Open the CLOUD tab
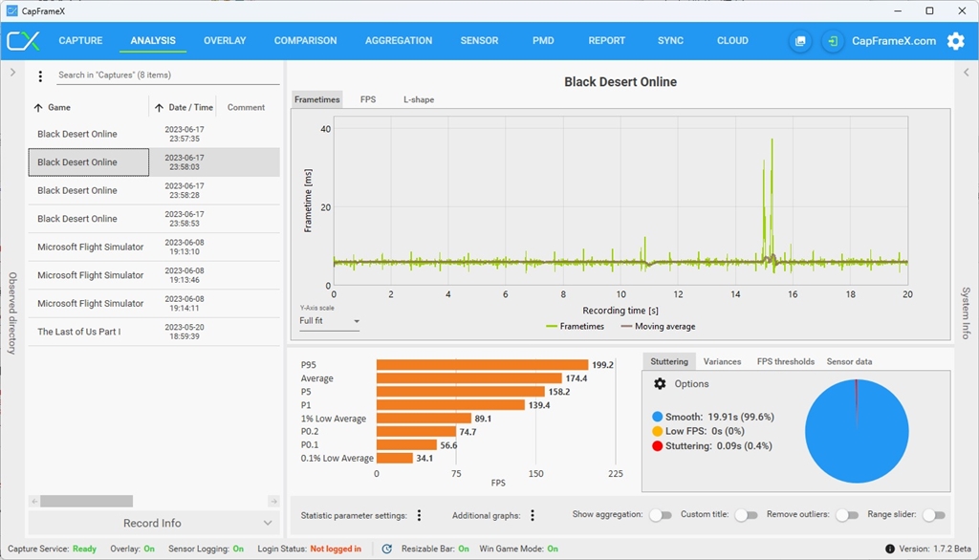 732,40
